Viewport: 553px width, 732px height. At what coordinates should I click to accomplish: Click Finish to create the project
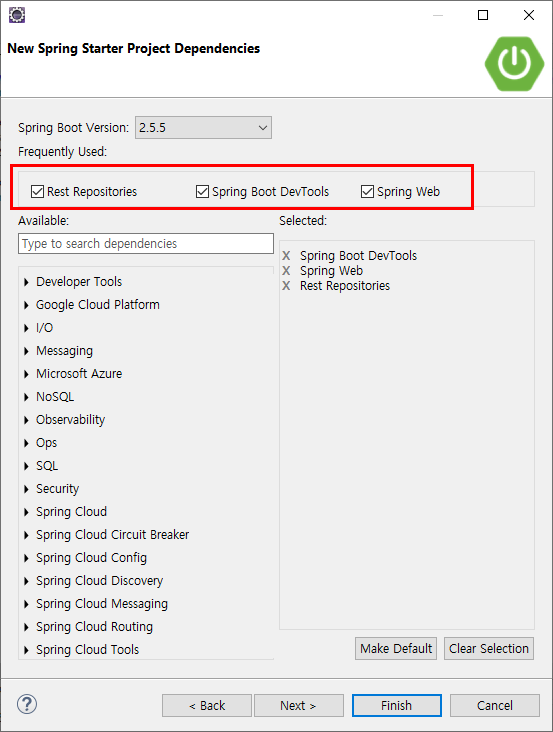pos(397,705)
